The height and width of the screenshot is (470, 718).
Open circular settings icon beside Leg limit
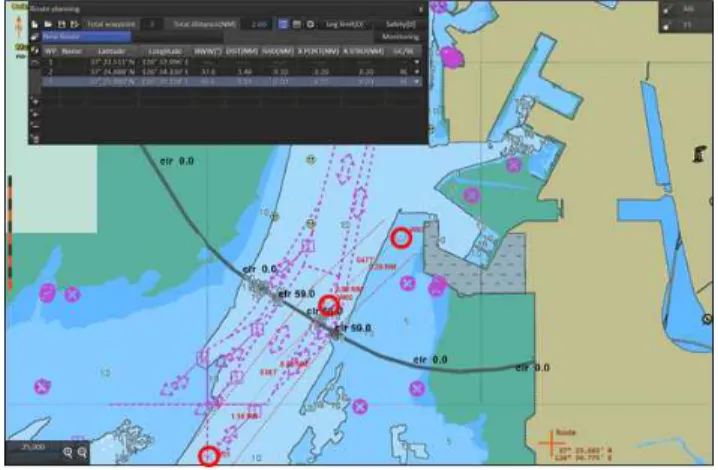pos(310,24)
